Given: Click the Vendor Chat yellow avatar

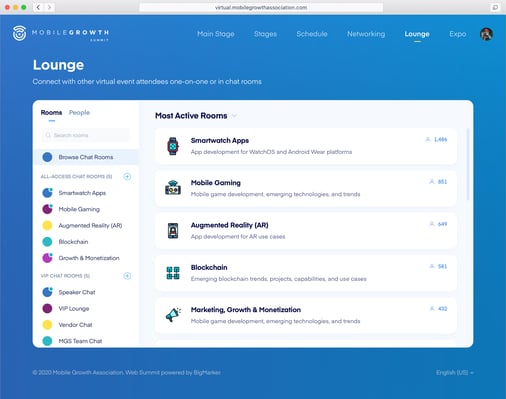Looking at the screenshot, I should (x=47, y=324).
